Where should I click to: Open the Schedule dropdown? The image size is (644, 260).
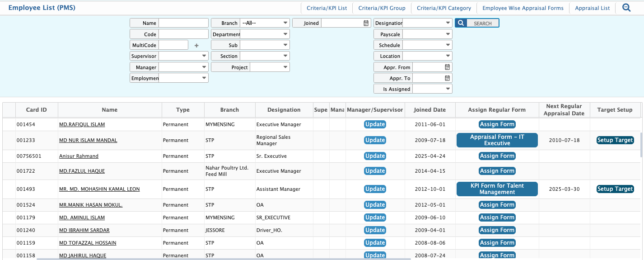click(x=427, y=45)
